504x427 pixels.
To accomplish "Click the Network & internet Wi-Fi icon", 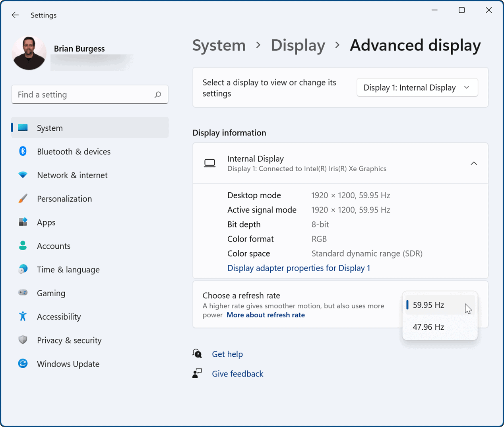I will (23, 175).
